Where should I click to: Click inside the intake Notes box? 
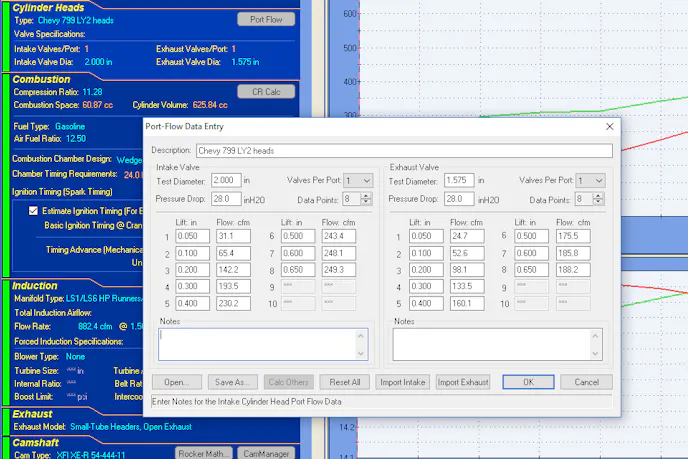pyautogui.click(x=257, y=343)
